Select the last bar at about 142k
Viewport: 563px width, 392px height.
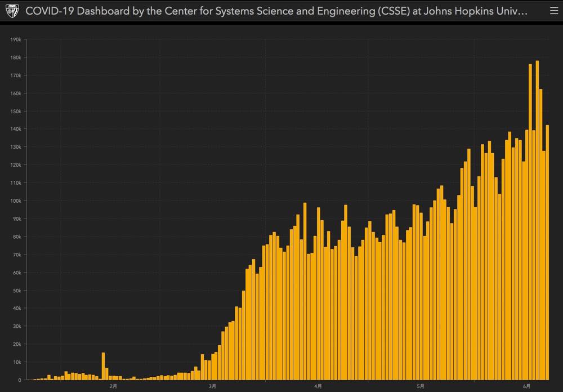click(x=548, y=252)
